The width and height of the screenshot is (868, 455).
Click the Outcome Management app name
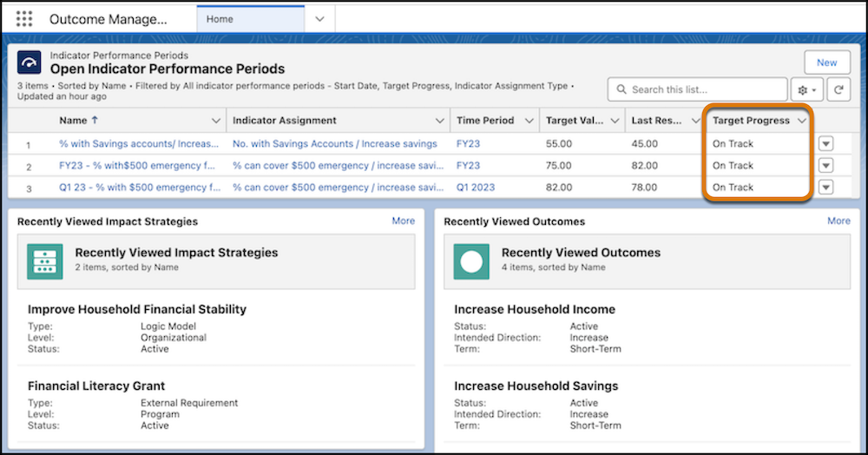(x=108, y=19)
